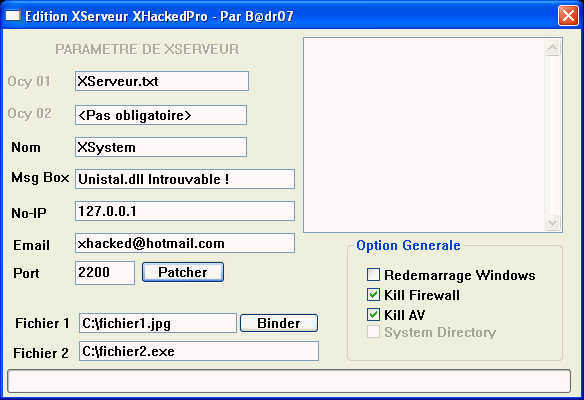Viewport: 584px width, 400px height.
Task: Click the No-IP address field
Action: [185, 211]
